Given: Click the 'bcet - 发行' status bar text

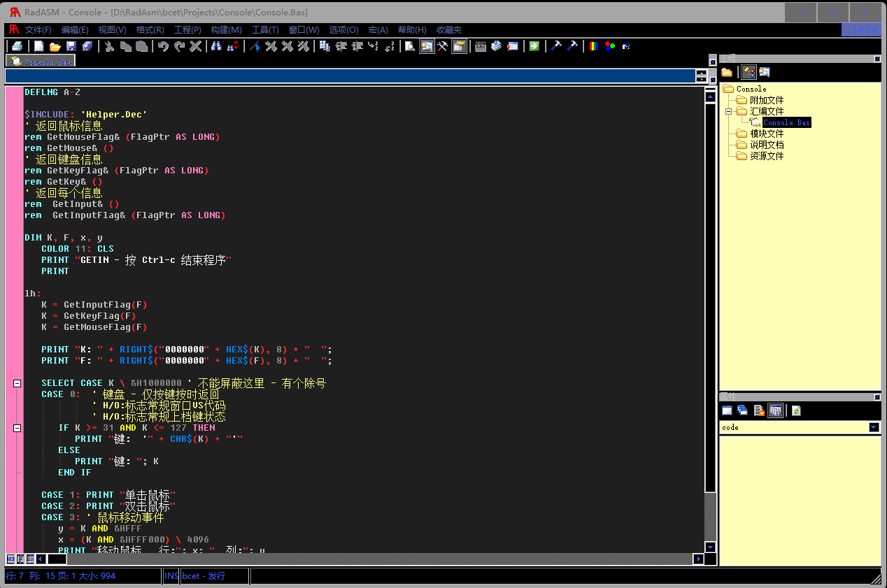Looking at the screenshot, I should click(204, 576).
